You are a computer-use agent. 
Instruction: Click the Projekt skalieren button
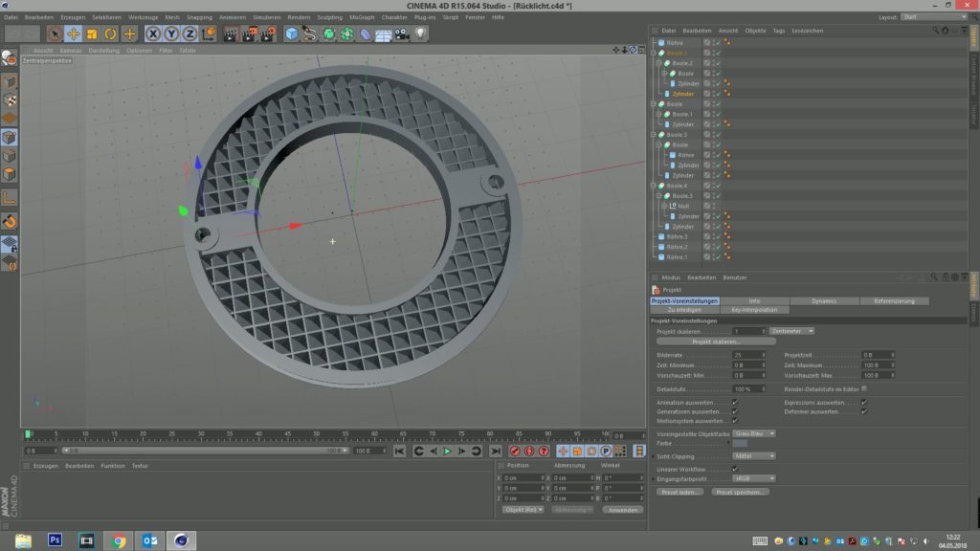click(x=717, y=342)
